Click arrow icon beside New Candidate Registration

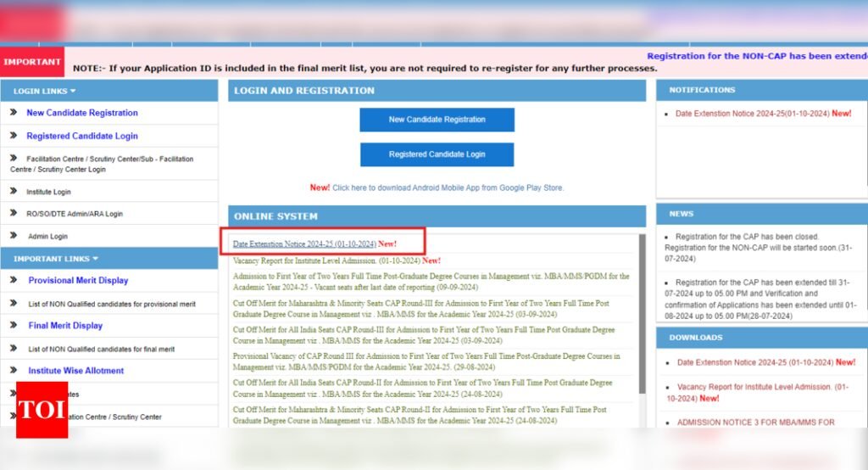[14, 112]
